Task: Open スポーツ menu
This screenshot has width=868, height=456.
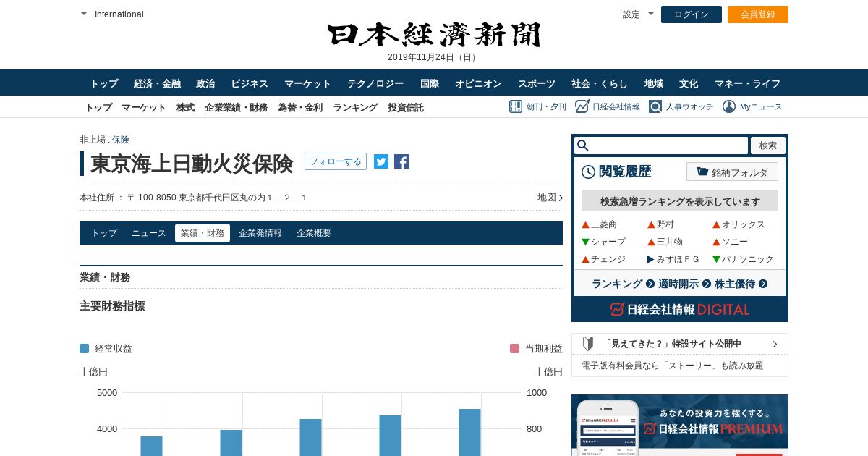Action: point(537,83)
